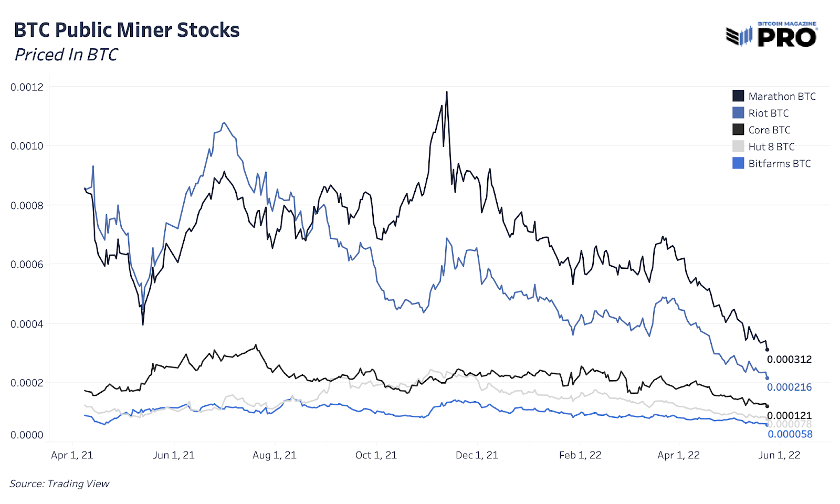Image resolution: width=840 pixels, height=504 pixels.
Task: Click the BTC Public Miner Stocks title
Action: (x=127, y=30)
